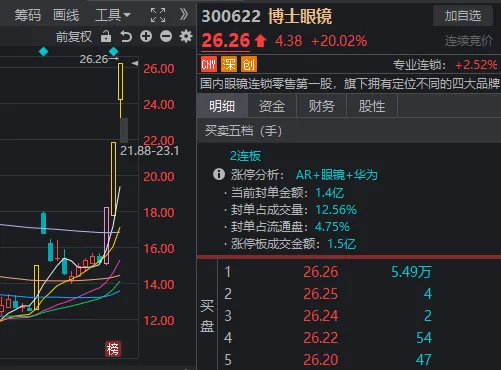The height and width of the screenshot is (370, 501).
Task: Click the 买卖五档（手）header
Action: 244,131
